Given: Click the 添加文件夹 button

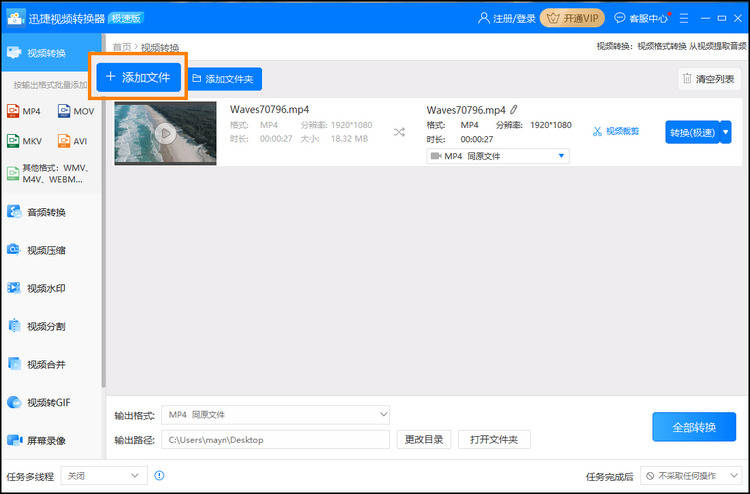Looking at the screenshot, I should pos(223,79).
